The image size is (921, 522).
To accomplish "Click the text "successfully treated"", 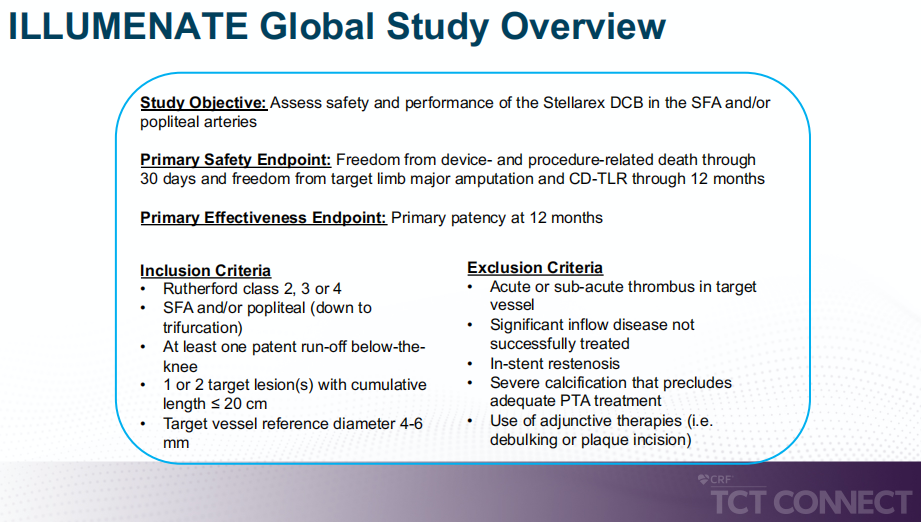I will pyautogui.click(x=560, y=344).
